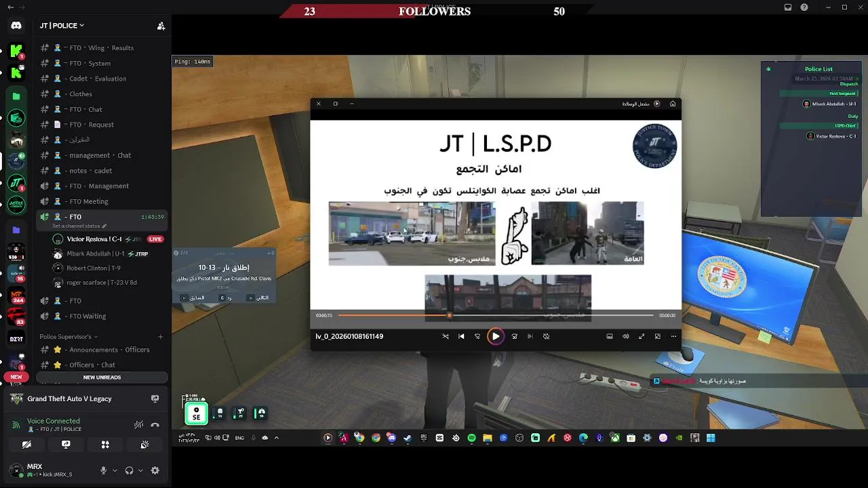
Task: Mute the Discord microphone
Action: pyautogui.click(x=104, y=470)
